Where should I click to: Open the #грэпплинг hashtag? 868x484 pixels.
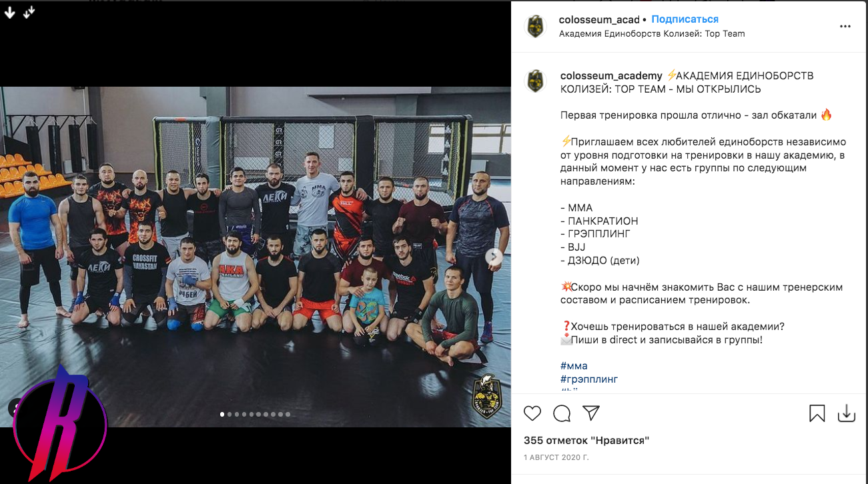(589, 379)
